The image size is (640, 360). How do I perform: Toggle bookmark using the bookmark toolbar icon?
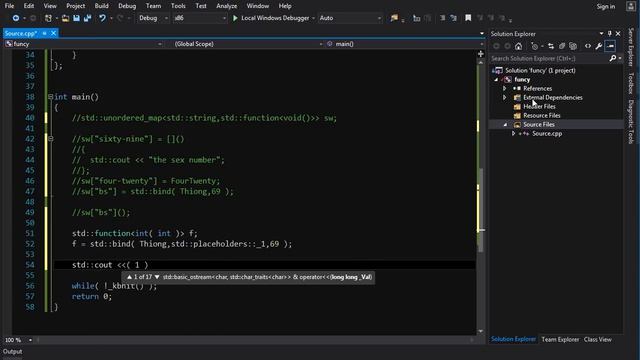(x=468, y=18)
